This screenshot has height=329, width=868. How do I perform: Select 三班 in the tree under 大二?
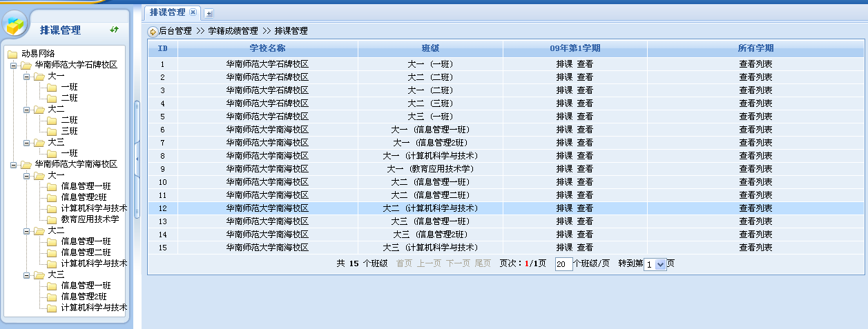pos(69,131)
